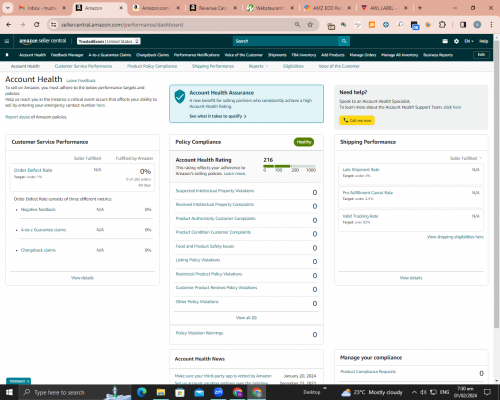Click View all (0) under Policy Compliance
500x400 pixels.
[246, 318]
